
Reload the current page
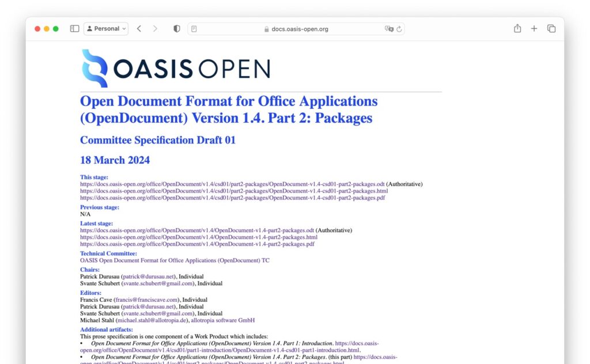point(399,29)
